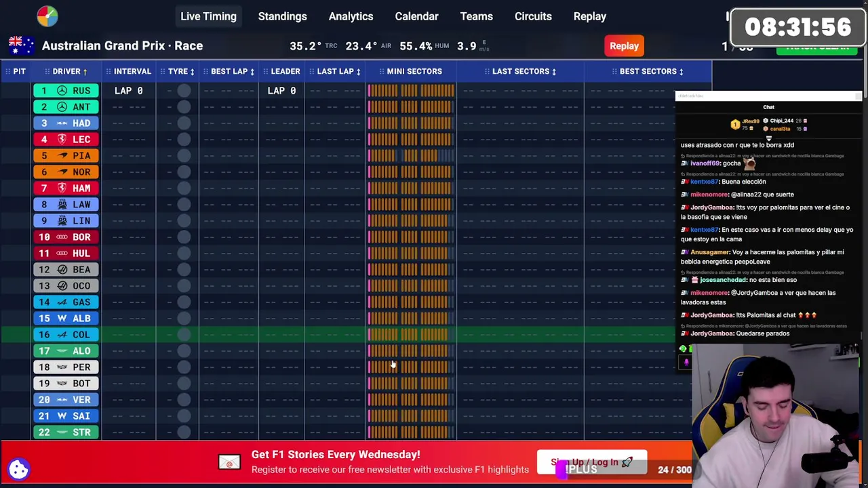The width and height of the screenshot is (868, 488).
Task: Click the Ferrari logo in HAM row
Action: 62,188
